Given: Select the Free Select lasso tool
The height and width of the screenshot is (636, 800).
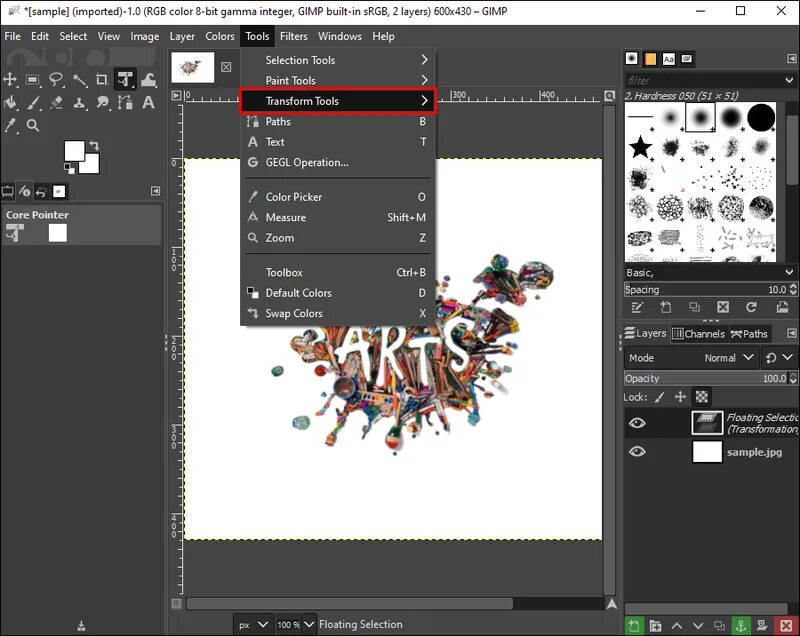Looking at the screenshot, I should coord(56,80).
